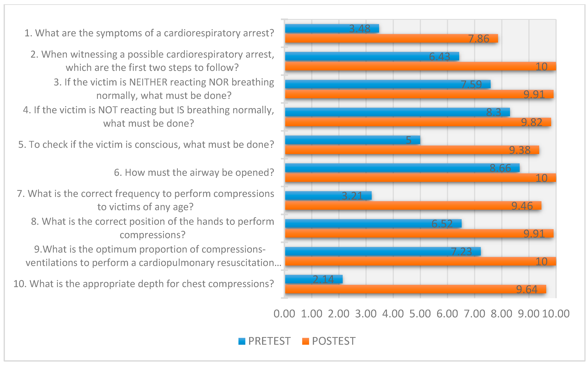Click the 5.00 tick label on the axis

(x=420, y=314)
